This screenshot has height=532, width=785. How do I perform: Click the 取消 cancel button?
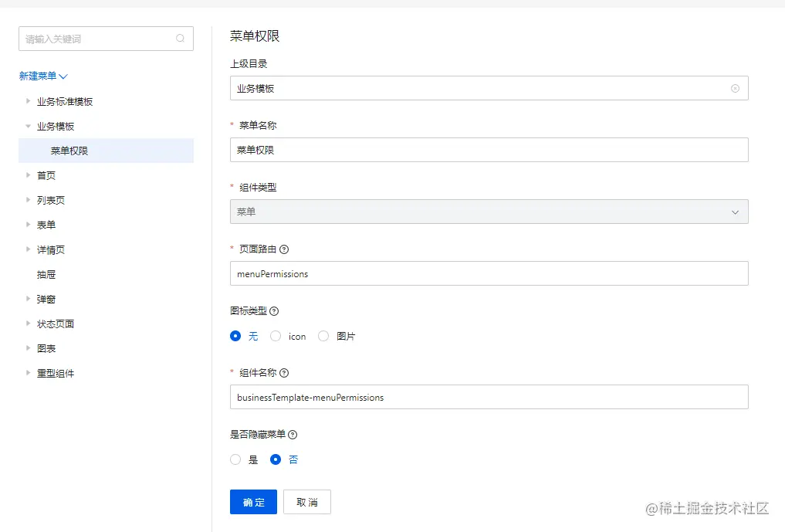pyautogui.click(x=307, y=502)
